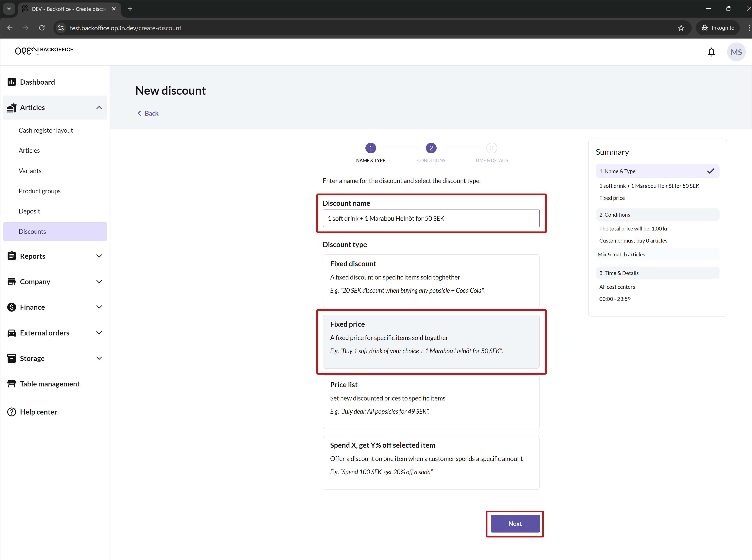Click summary text Customer must buy 0 articles

[x=633, y=241]
